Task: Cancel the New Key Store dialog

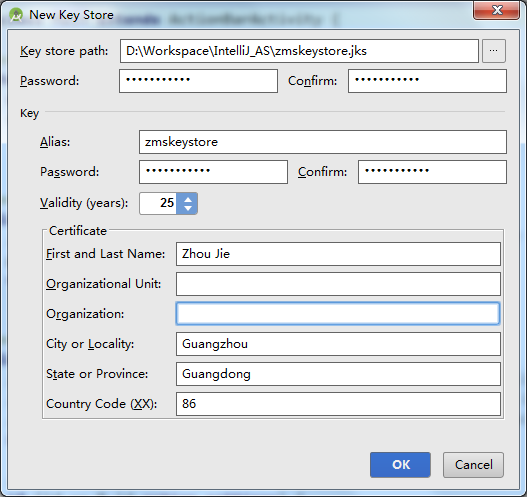Action: point(473,465)
